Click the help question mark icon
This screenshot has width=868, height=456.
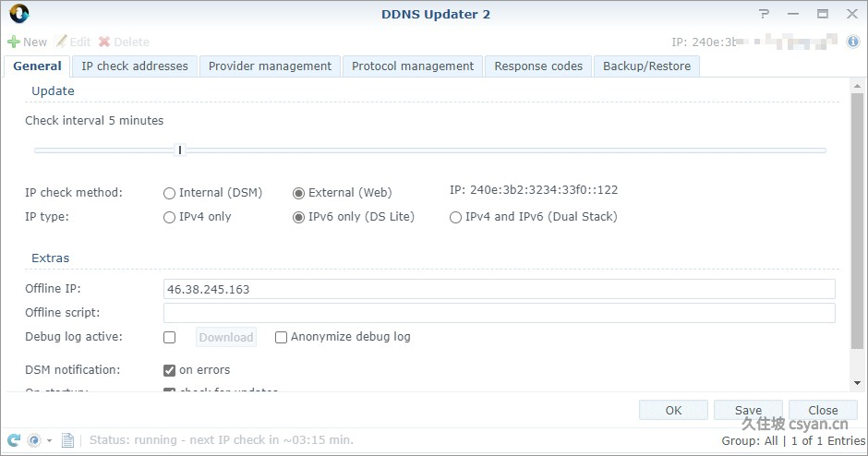(765, 14)
